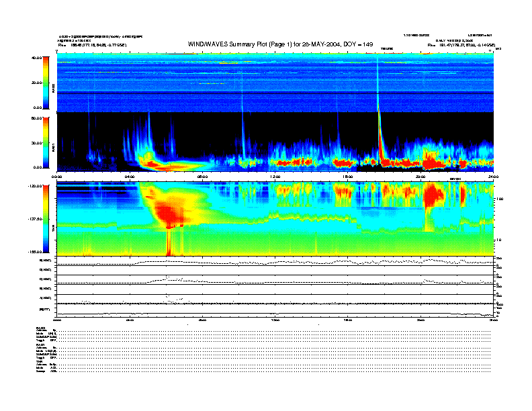Click the 08:00 time axis label
This screenshot has height=411, width=532.
(x=202, y=176)
